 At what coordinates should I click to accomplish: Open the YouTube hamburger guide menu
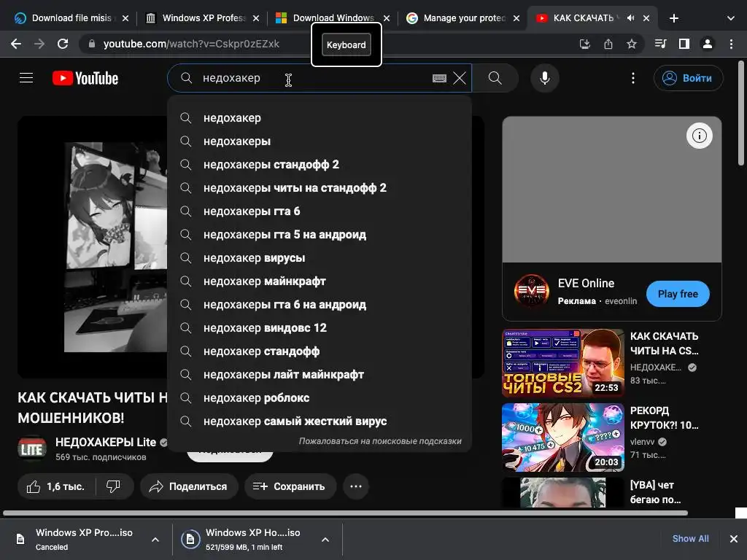click(x=26, y=77)
